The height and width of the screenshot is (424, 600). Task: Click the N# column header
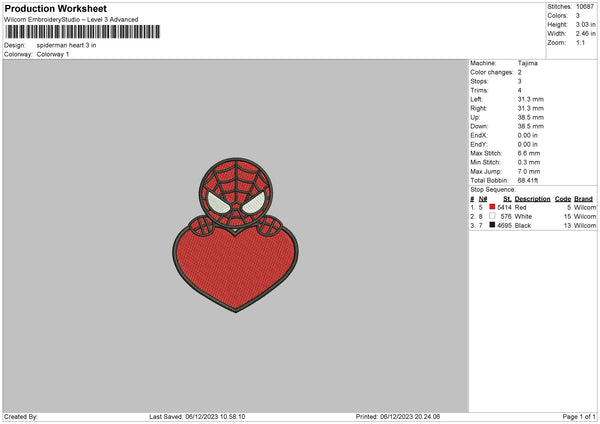(483, 199)
